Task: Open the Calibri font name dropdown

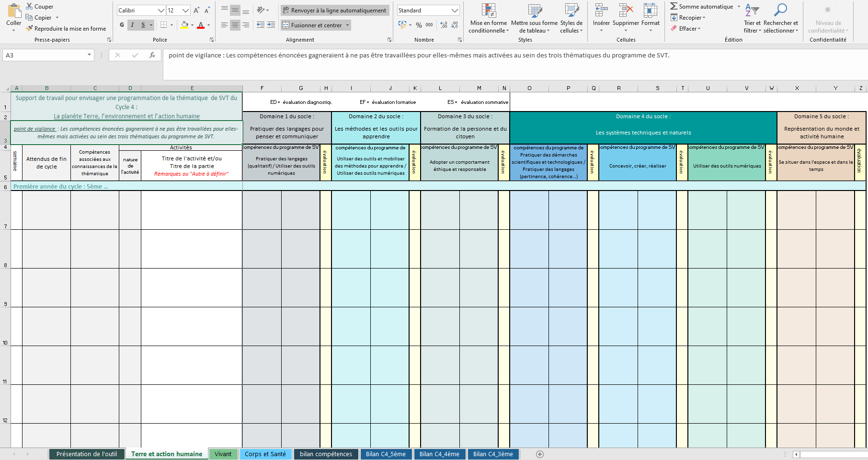Action: (161, 11)
